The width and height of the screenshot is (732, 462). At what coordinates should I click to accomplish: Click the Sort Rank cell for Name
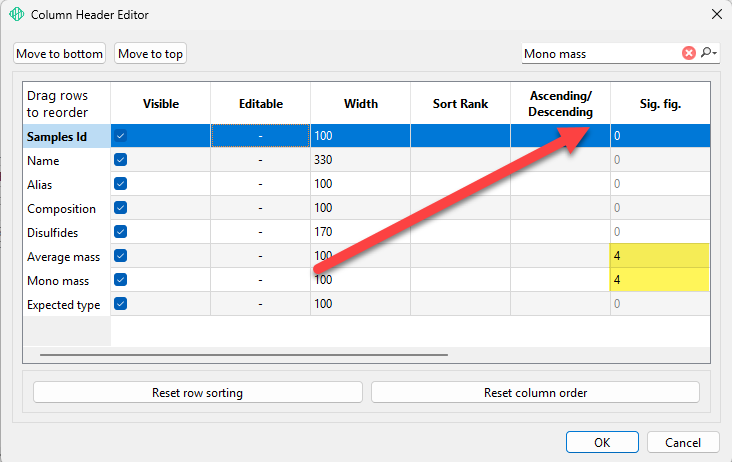460,160
